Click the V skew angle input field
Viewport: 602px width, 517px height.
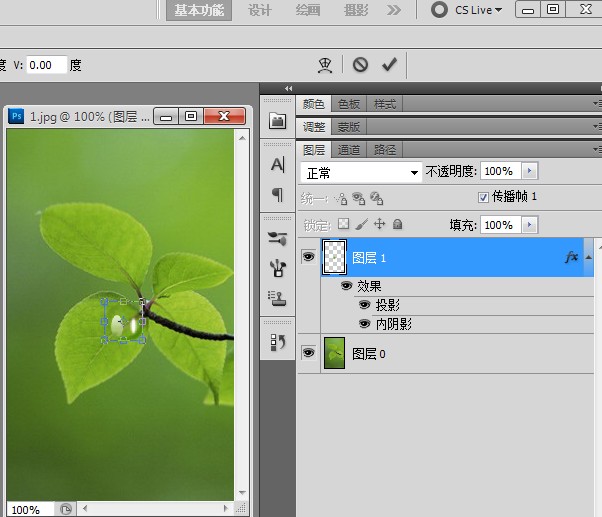click(x=46, y=65)
